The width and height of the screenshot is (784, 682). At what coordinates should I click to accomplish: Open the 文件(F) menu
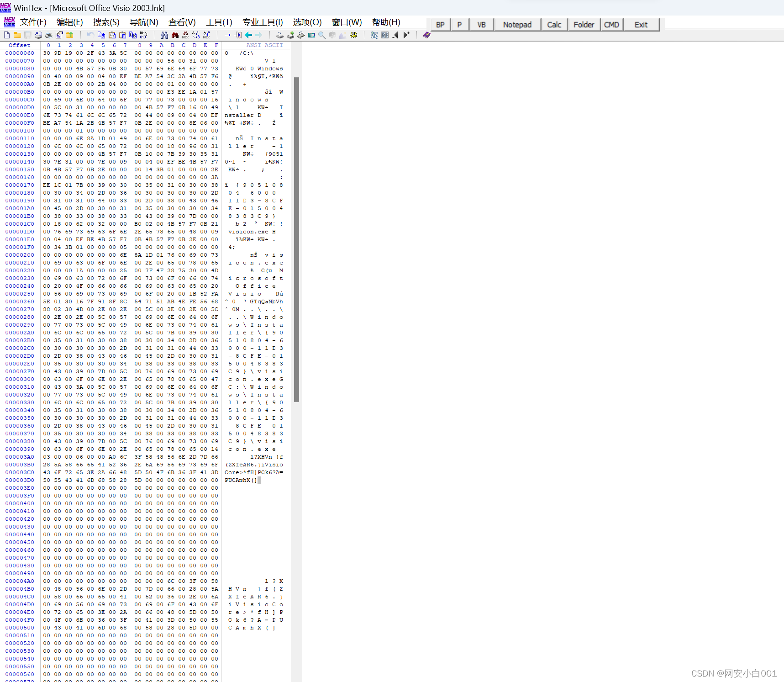(33, 22)
